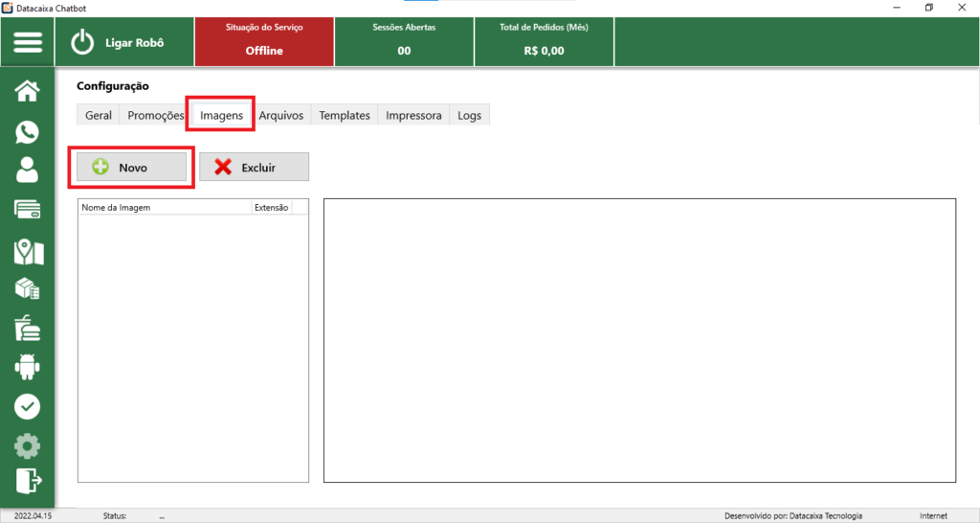Click the Excluir button
This screenshot has height=523, width=980.
pyautogui.click(x=255, y=167)
